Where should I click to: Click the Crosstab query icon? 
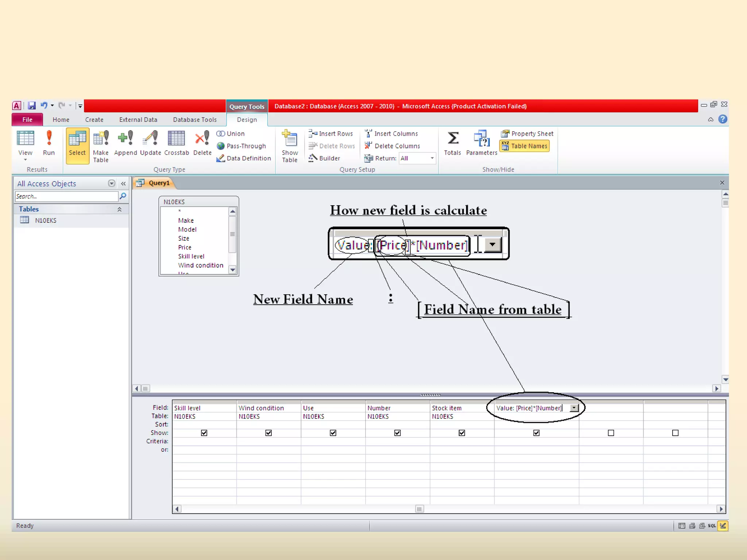pyautogui.click(x=177, y=143)
